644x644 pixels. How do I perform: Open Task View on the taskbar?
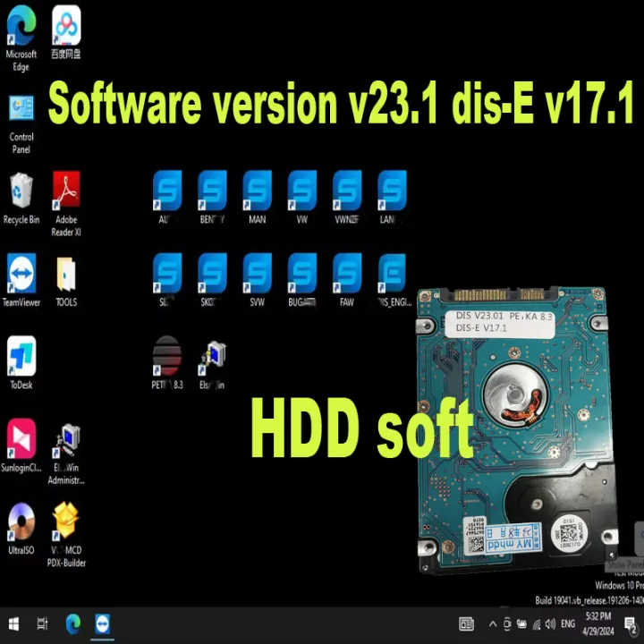42,624
